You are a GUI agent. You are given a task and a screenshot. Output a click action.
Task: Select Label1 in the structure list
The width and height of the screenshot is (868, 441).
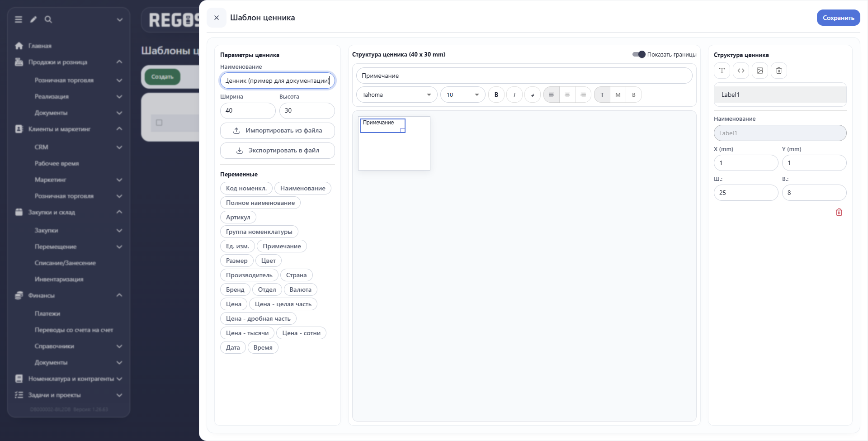tap(780, 95)
